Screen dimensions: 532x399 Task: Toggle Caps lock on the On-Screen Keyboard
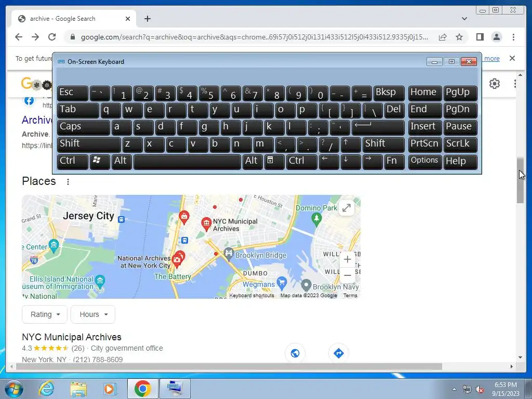[x=83, y=127]
